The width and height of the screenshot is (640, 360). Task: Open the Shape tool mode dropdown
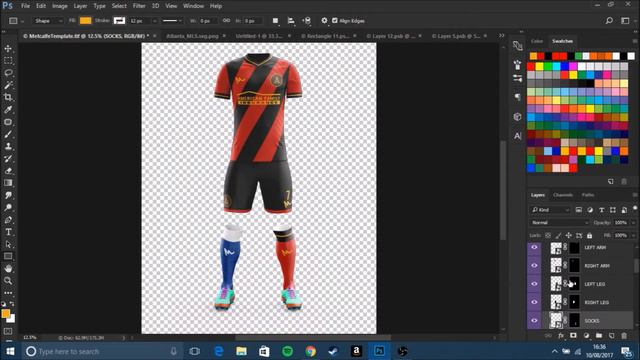[x=48, y=20]
